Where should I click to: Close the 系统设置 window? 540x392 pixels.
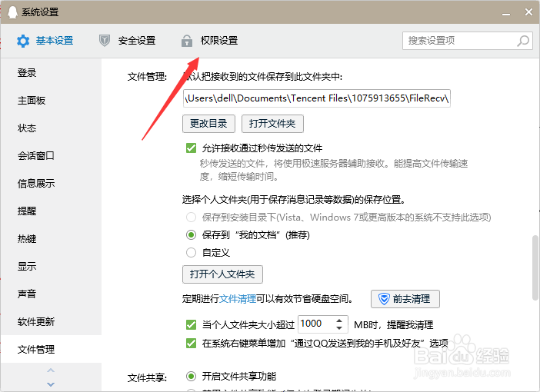click(528, 12)
